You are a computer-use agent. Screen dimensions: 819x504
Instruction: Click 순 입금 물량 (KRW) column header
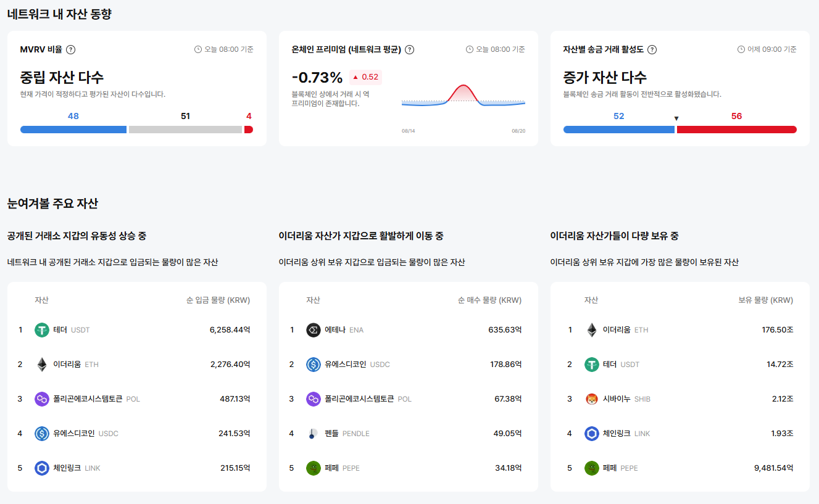click(218, 300)
